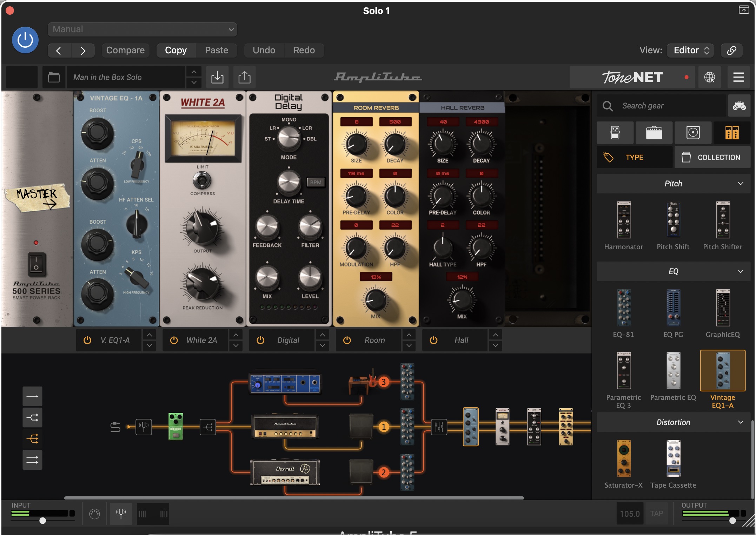
Task: Click the Undo button
Action: pos(264,50)
